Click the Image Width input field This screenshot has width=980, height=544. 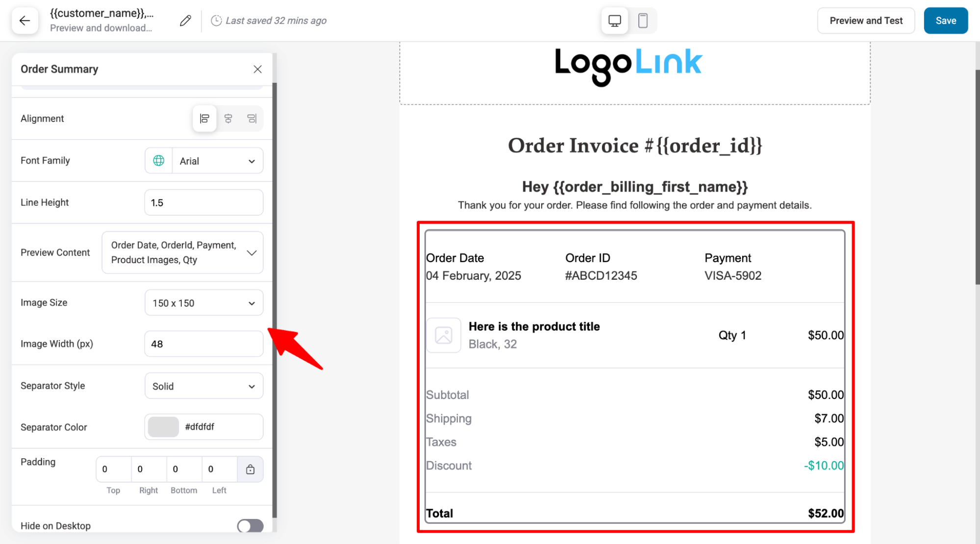(x=203, y=344)
